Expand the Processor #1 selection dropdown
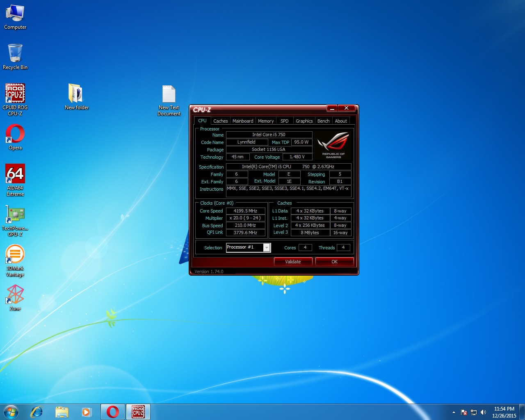The image size is (525, 420). point(267,248)
